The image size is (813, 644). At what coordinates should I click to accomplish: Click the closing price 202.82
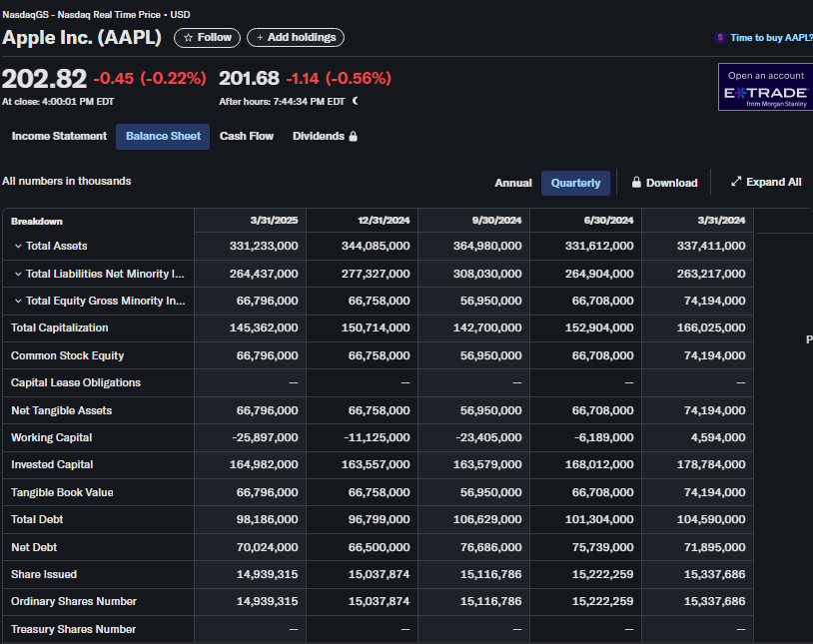pos(44,79)
